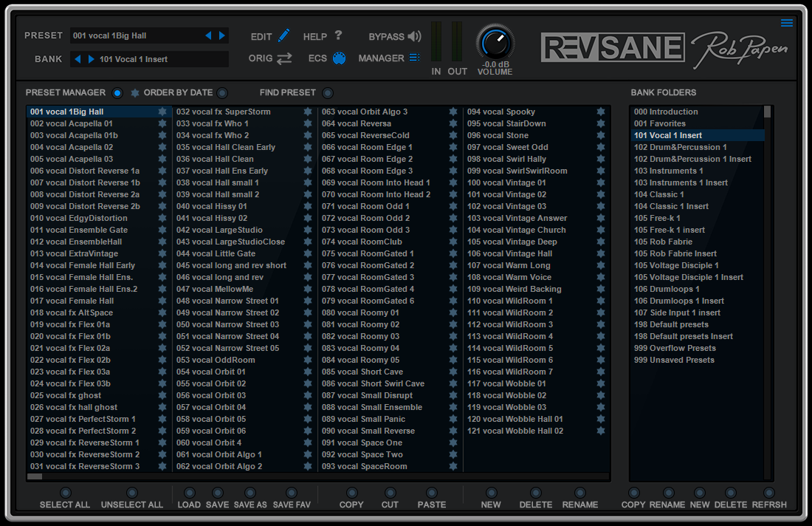Open bank folder 001 Favorites
Viewport: 812px width, 526px height.
(x=697, y=123)
